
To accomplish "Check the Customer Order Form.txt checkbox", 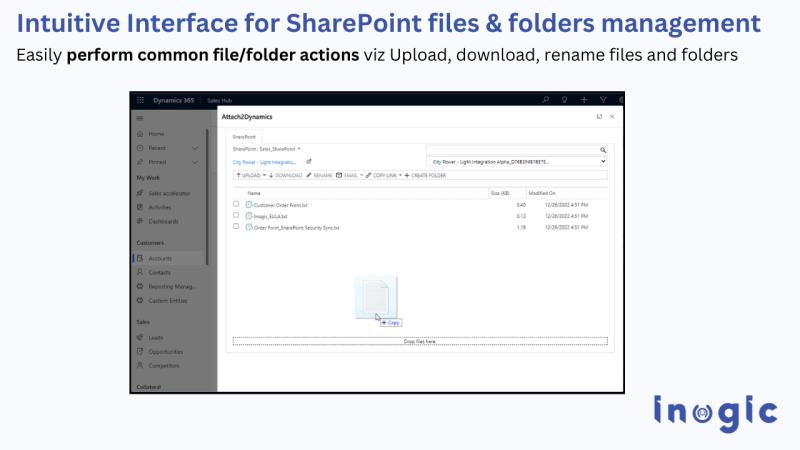I will (236, 204).
